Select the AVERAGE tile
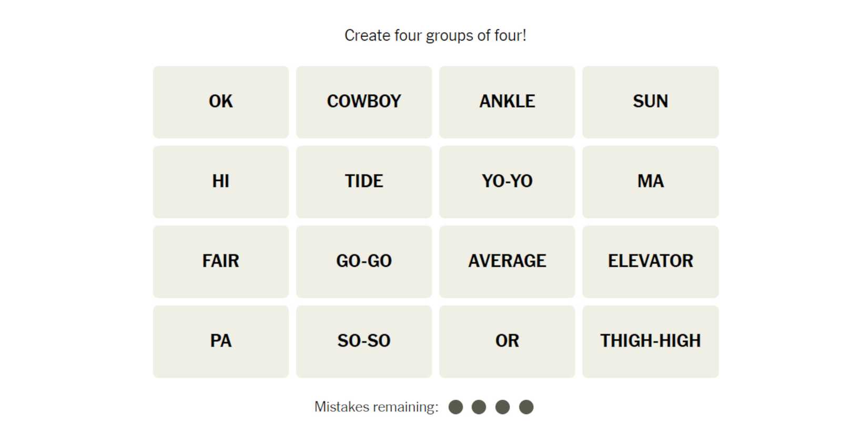868x434 pixels. 507,261
